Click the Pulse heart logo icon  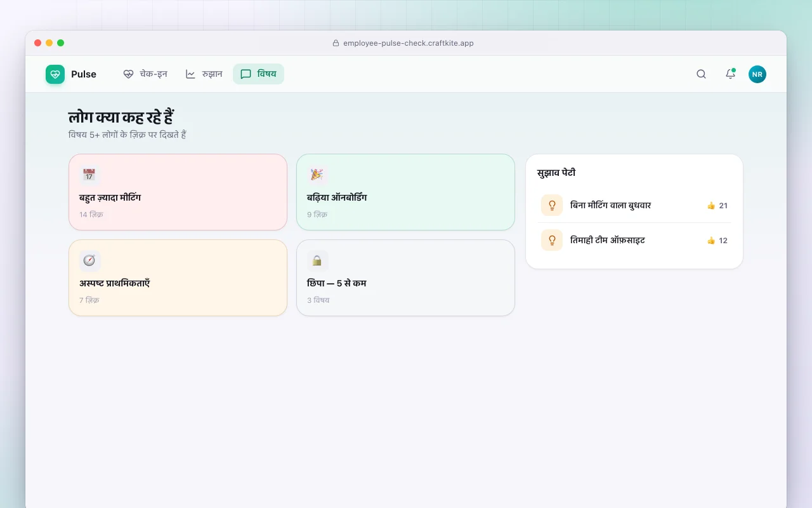pos(55,74)
